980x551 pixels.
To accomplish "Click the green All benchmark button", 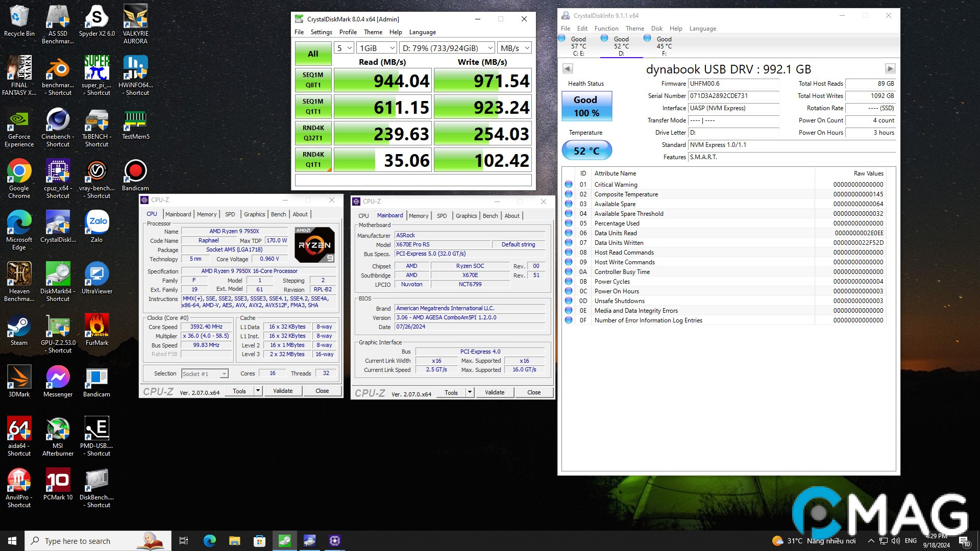I will click(x=313, y=54).
